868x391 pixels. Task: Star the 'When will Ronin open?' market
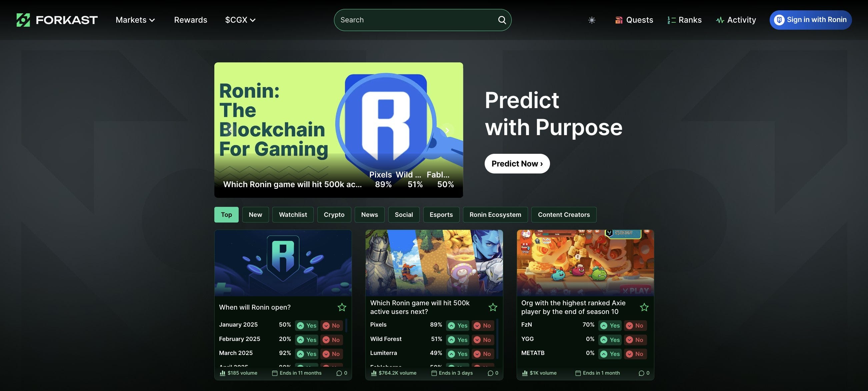[342, 307]
